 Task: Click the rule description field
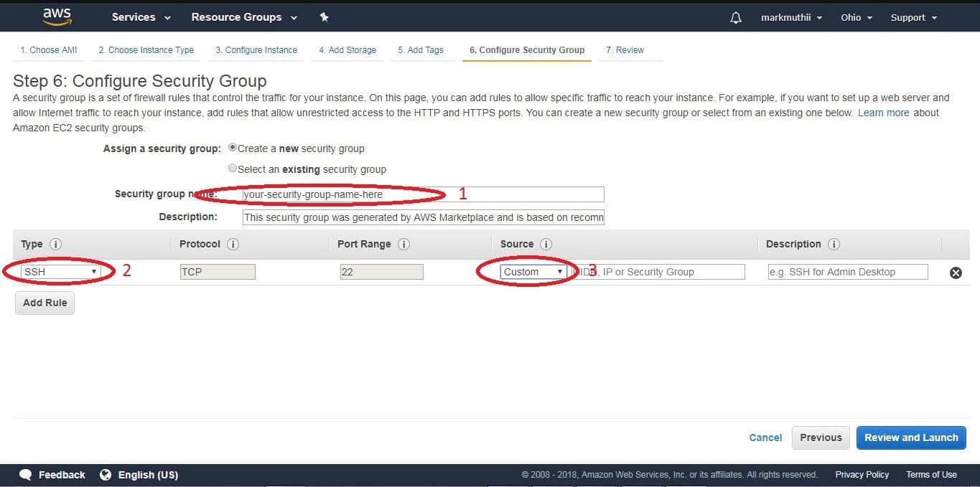(x=847, y=272)
